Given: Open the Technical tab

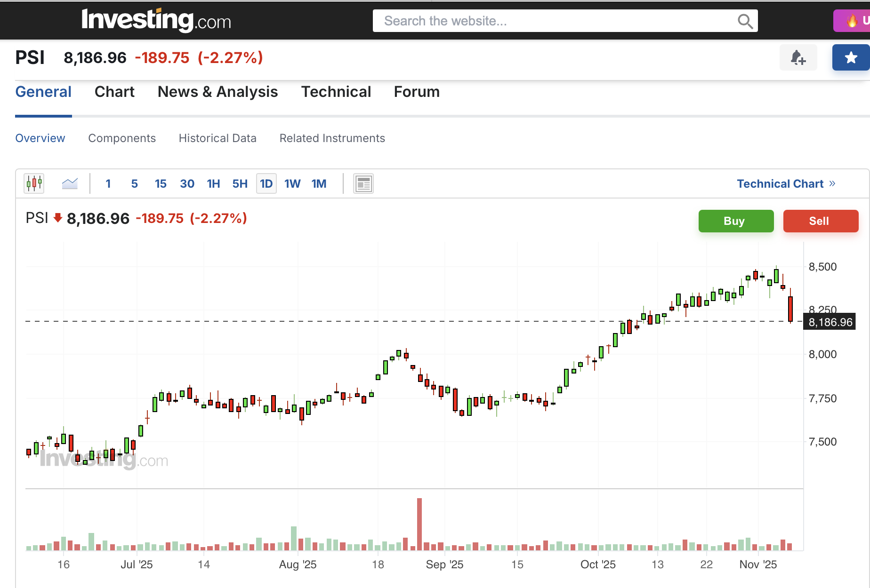Looking at the screenshot, I should tap(336, 92).
